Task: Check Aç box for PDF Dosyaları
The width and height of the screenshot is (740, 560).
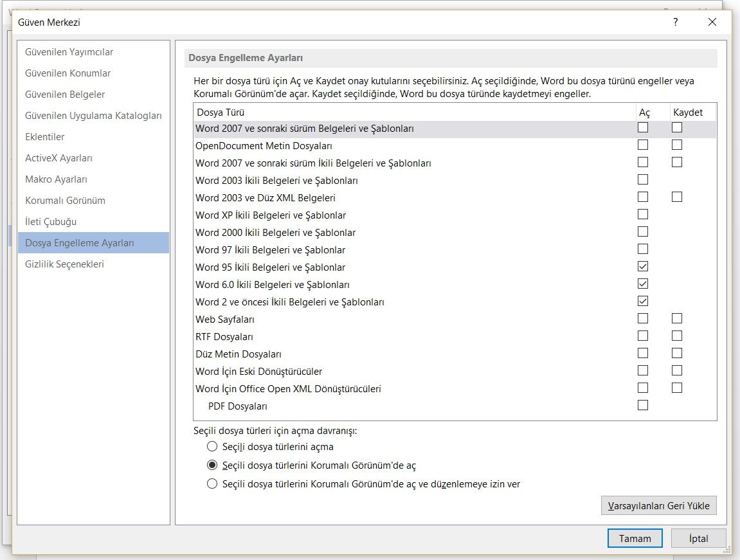Action: pyautogui.click(x=643, y=405)
